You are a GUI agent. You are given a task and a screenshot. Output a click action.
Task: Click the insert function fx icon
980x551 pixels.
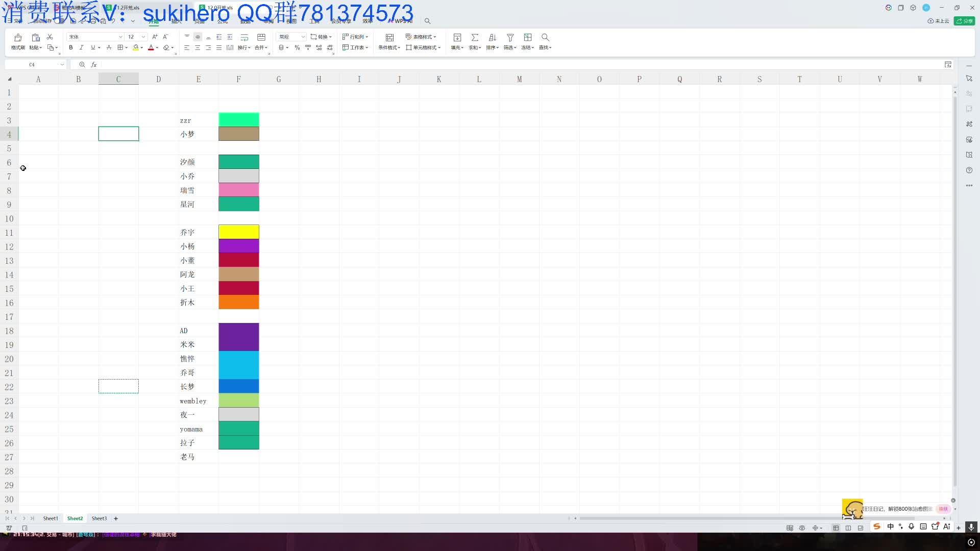pyautogui.click(x=94, y=65)
